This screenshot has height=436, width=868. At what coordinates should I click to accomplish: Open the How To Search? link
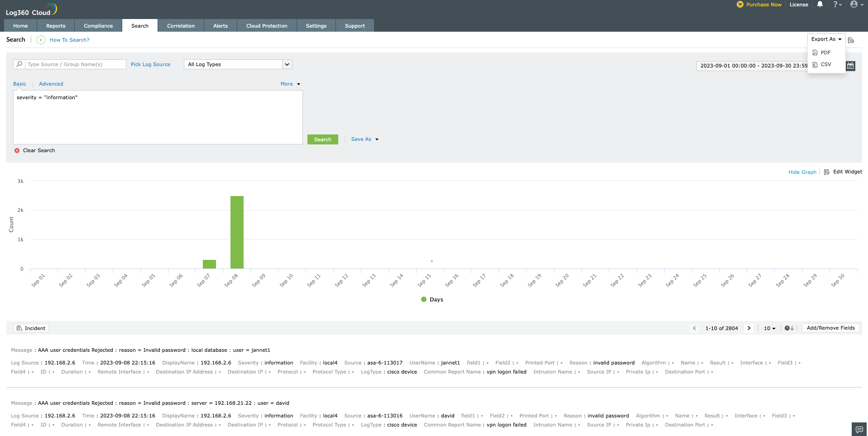(69, 40)
